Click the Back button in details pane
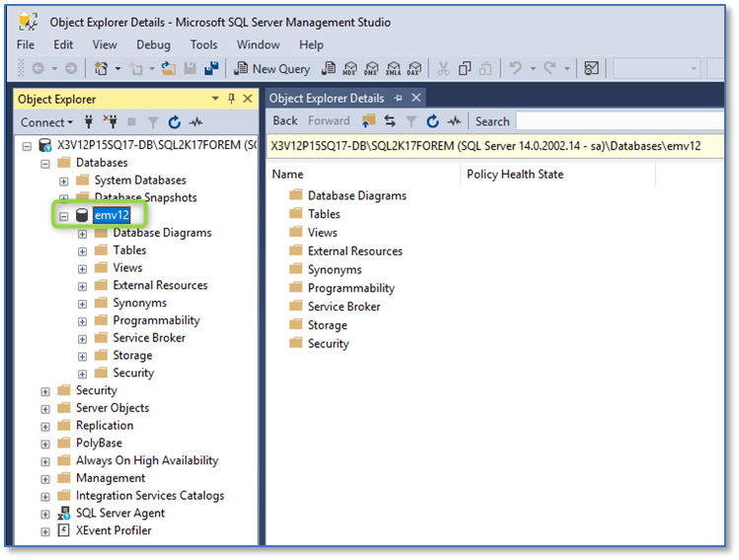Screen dimensions: 739x560 pos(285,121)
